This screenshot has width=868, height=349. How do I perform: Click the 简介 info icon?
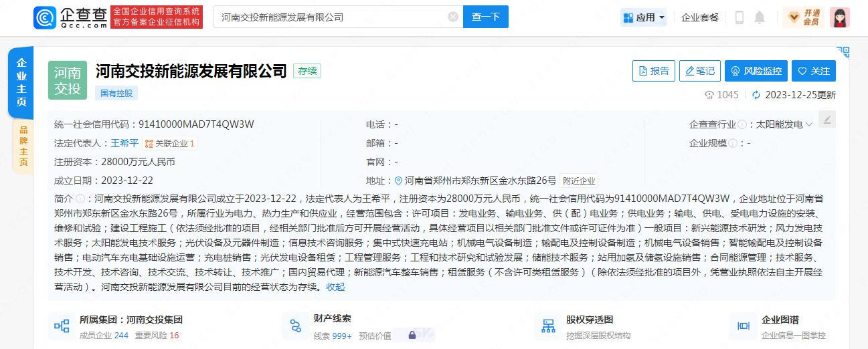[x=80, y=199]
